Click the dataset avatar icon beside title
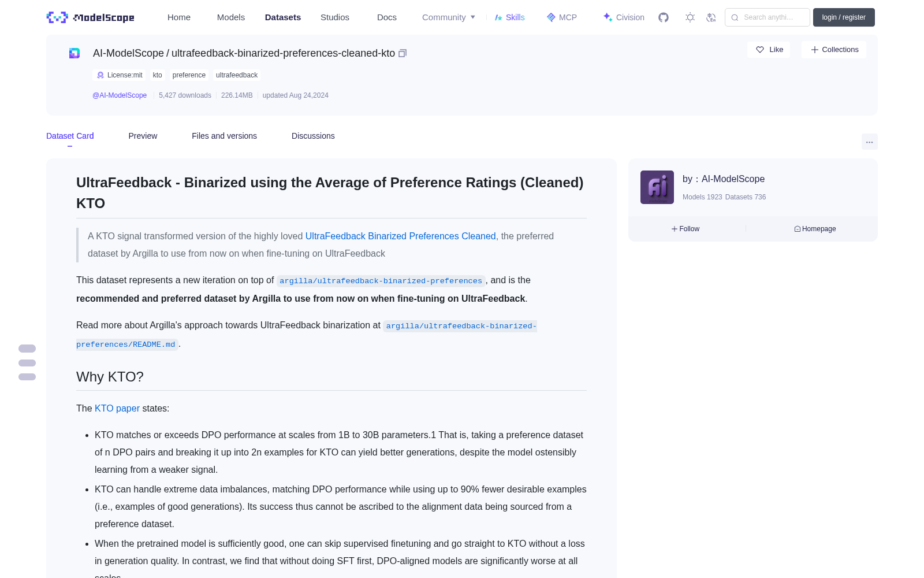This screenshot has height=578, width=924. point(74,53)
